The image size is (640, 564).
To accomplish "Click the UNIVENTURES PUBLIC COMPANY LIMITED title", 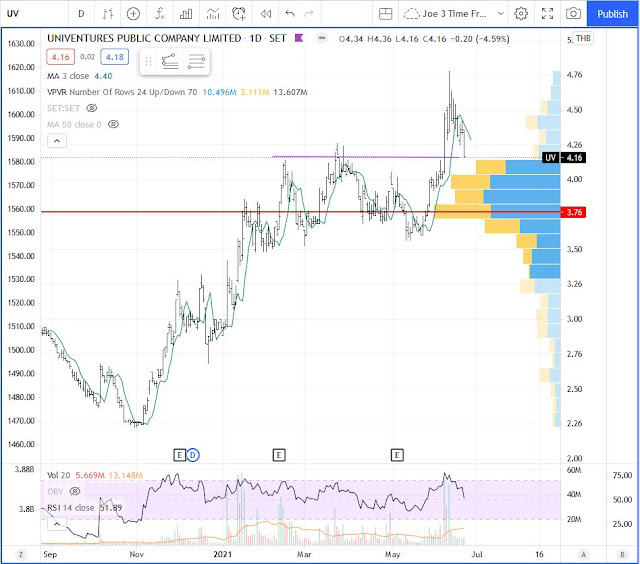I will click(x=144, y=38).
